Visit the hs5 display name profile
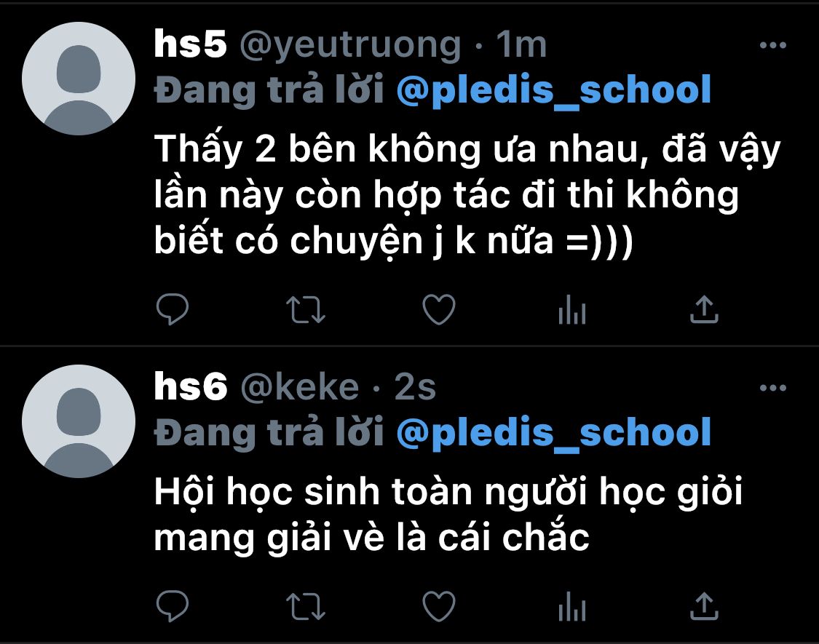Viewport: 819px width, 644px height. pos(191,44)
